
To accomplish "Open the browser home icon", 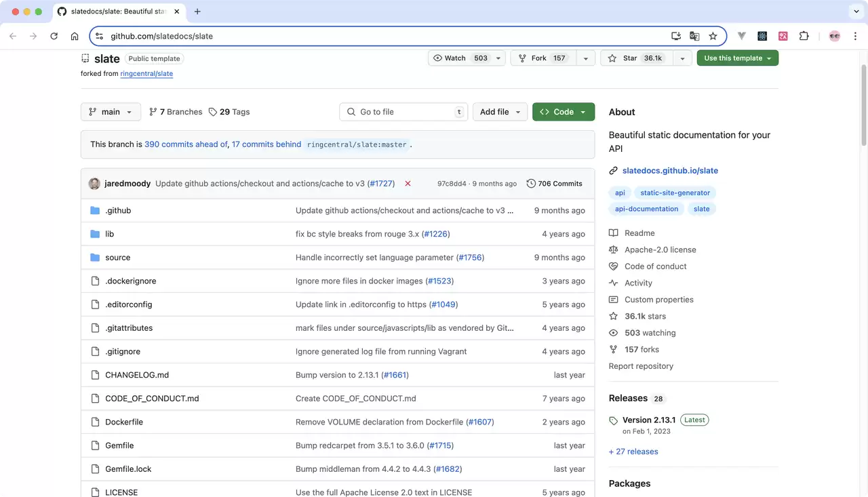I will (x=75, y=36).
